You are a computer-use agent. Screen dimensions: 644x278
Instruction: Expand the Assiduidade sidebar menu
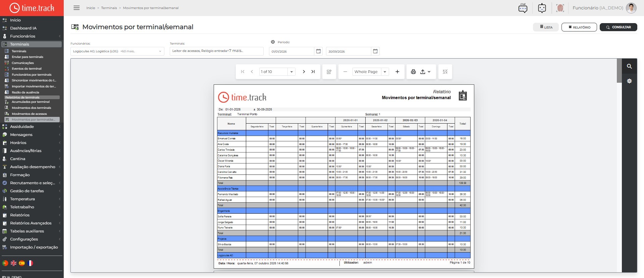(x=32, y=127)
